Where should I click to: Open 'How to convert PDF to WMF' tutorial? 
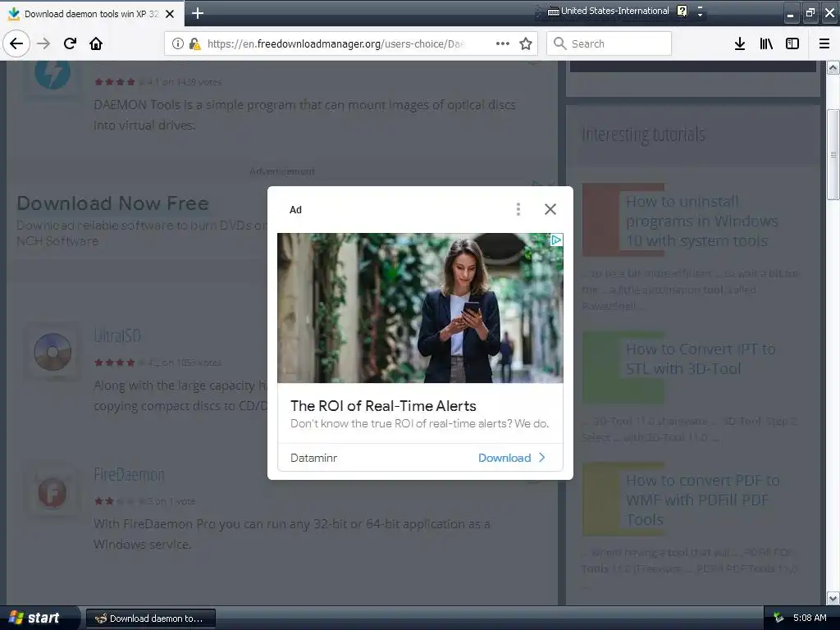point(703,500)
